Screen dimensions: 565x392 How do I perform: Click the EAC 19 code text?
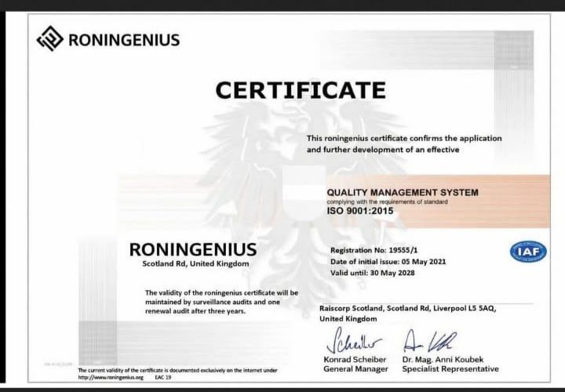pos(163,377)
